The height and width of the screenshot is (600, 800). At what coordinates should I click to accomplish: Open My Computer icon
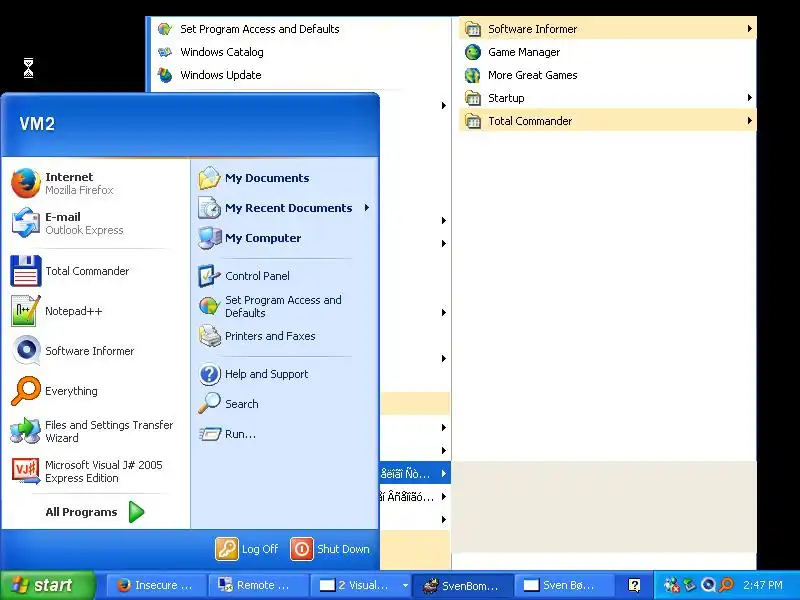209,238
